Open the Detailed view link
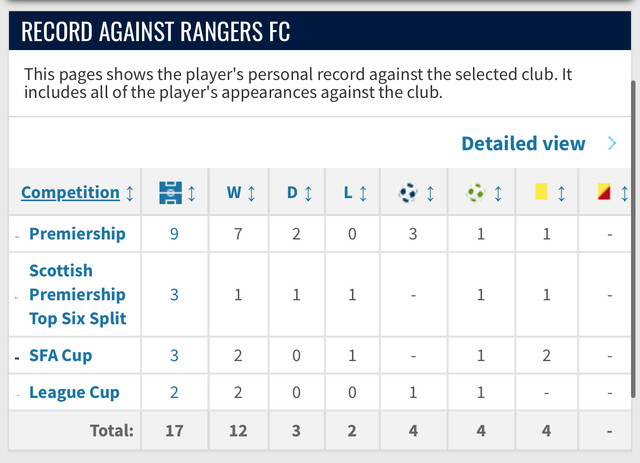This screenshot has height=463, width=640. pyautogui.click(x=523, y=143)
